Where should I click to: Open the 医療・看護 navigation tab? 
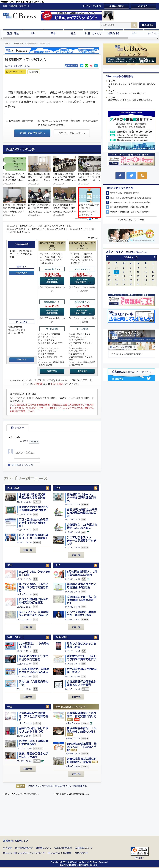tap(13, 33)
